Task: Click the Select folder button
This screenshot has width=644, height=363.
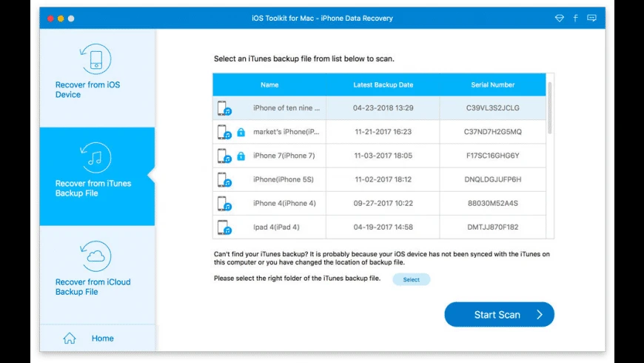Action: tap(411, 279)
